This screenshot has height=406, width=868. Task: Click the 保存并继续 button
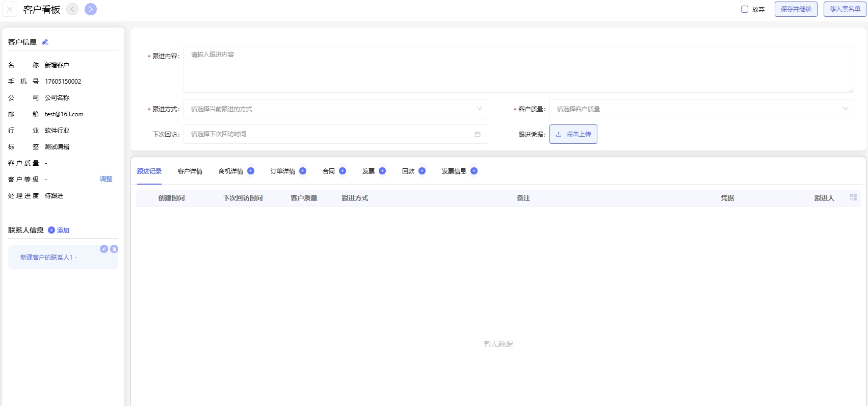796,9
